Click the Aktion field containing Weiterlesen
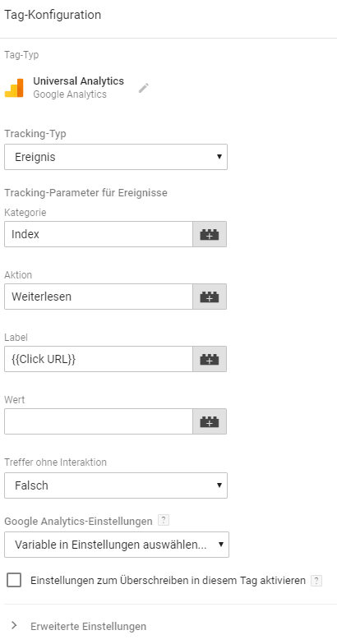The height and width of the screenshot is (644, 337). coord(99,297)
